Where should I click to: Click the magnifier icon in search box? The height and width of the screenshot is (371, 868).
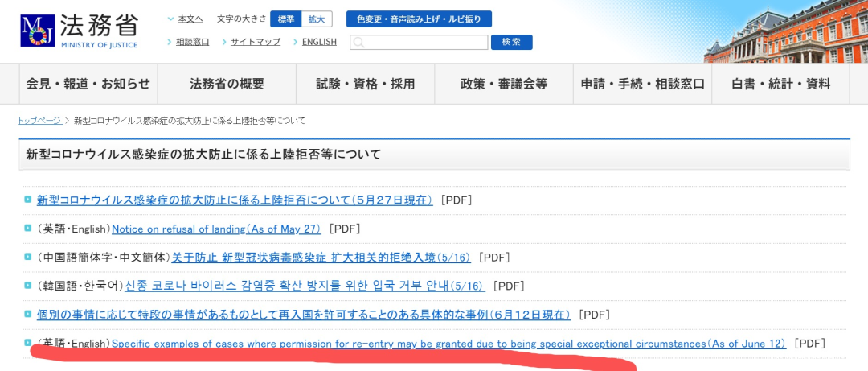click(x=358, y=43)
